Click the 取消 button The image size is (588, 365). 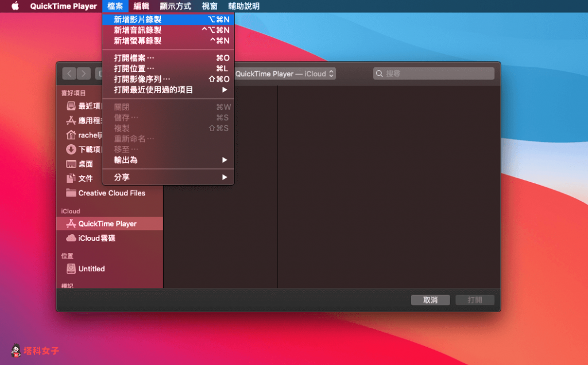(431, 300)
